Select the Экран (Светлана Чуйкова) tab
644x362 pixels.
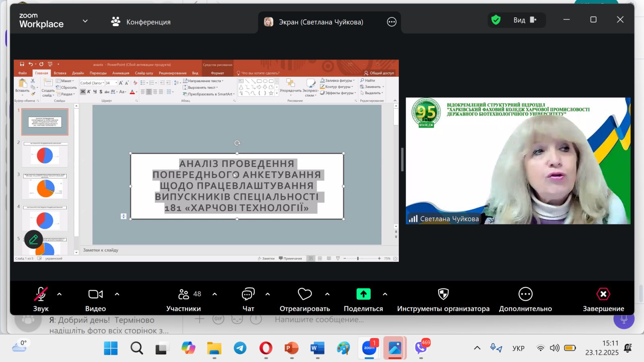(x=320, y=22)
